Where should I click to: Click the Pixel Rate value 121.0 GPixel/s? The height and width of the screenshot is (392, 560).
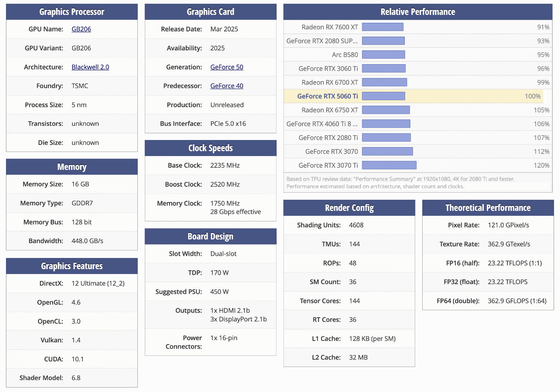click(508, 225)
